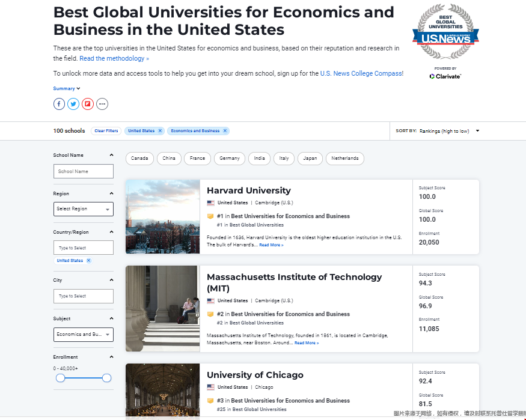Select the Japan country pill

tap(310, 158)
